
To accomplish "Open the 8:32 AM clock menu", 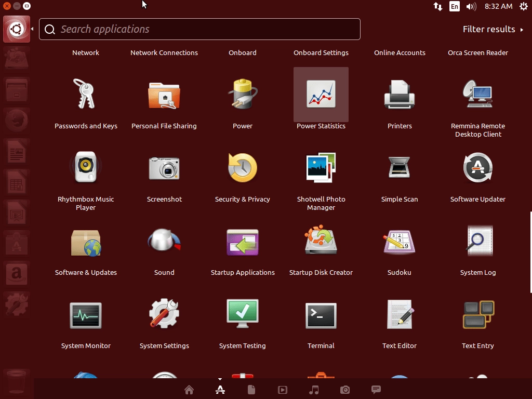I will point(498,6).
